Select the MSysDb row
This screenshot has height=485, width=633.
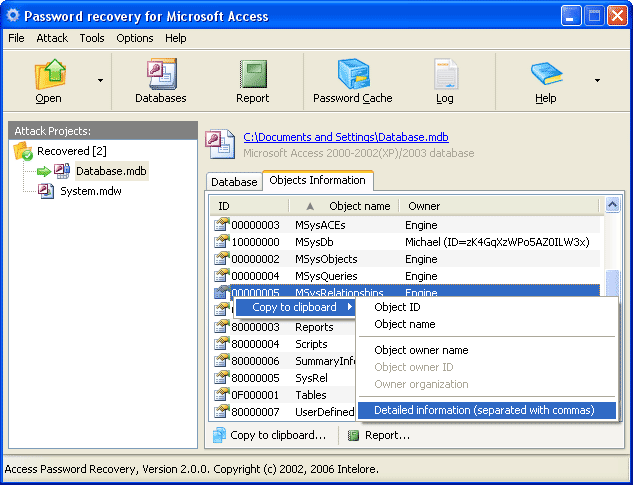click(405, 242)
